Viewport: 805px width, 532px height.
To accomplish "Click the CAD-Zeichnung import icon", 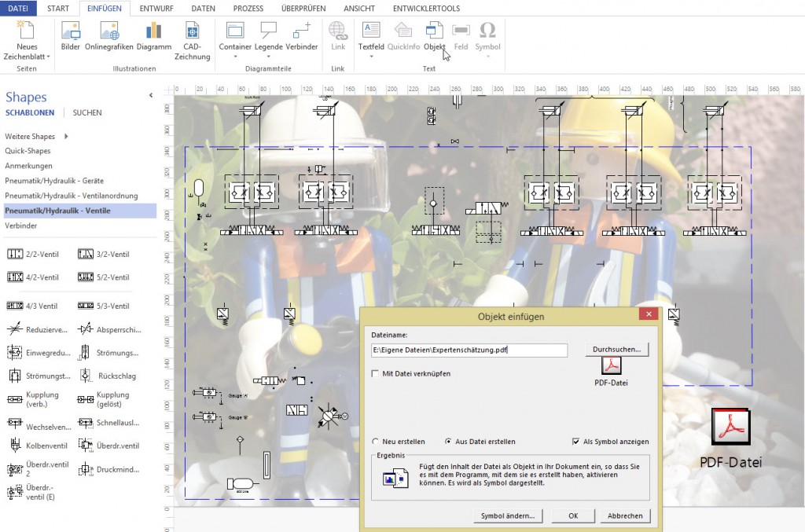I will pos(193,35).
